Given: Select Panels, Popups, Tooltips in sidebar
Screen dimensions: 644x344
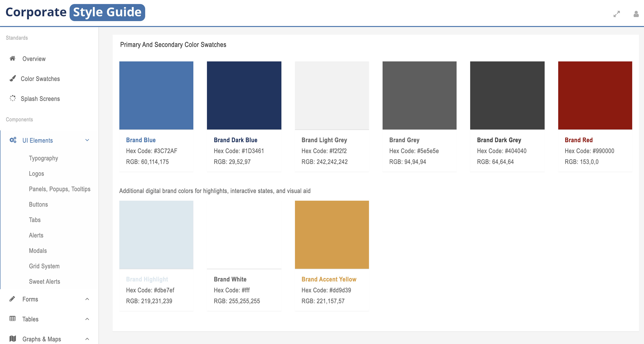Looking at the screenshot, I should pyautogui.click(x=60, y=189).
